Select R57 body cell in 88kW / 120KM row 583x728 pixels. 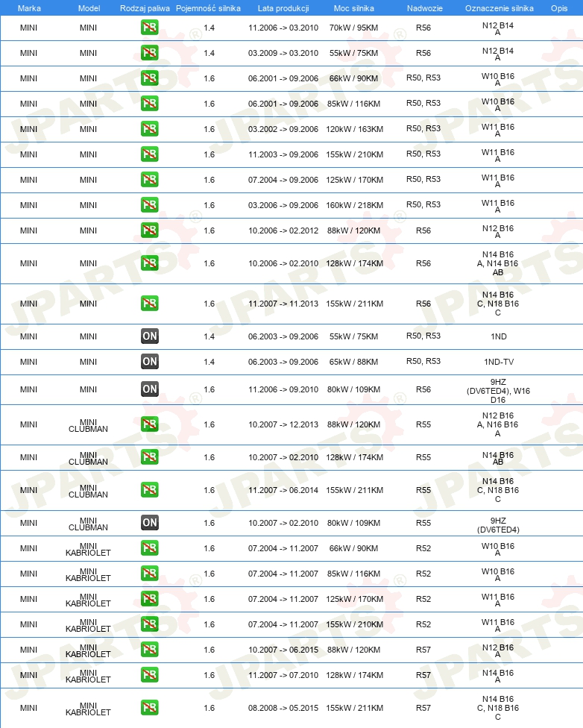423,650
